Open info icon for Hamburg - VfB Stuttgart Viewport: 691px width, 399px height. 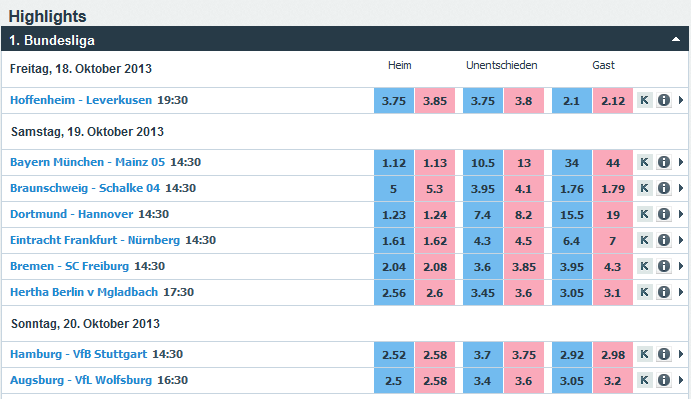(664, 354)
